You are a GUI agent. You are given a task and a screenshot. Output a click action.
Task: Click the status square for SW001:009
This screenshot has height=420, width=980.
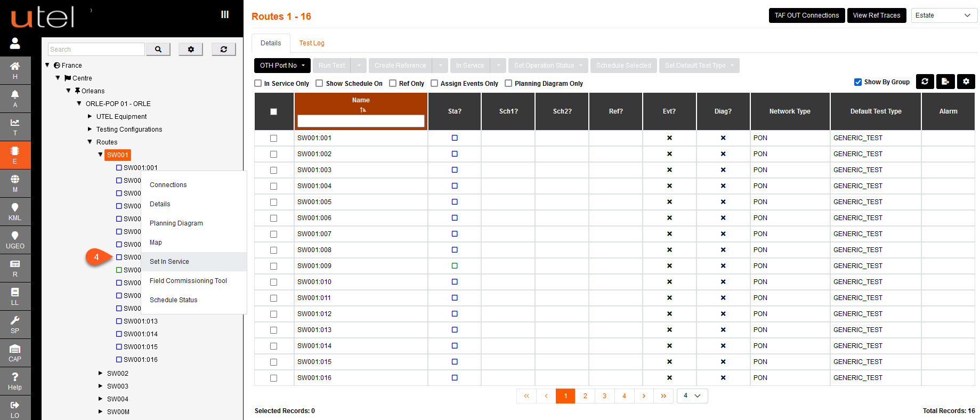coord(455,265)
